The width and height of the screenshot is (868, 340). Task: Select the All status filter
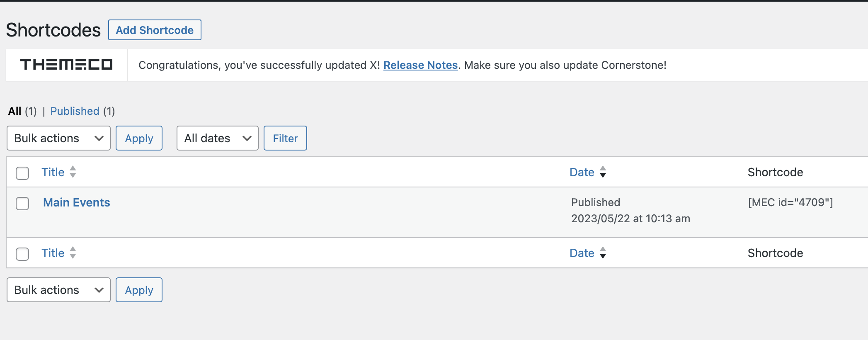[15, 111]
